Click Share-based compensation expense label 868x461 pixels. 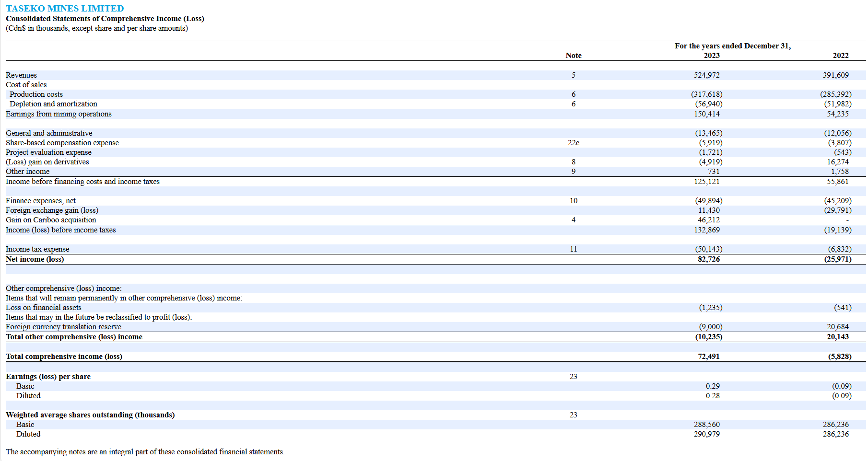(62, 143)
